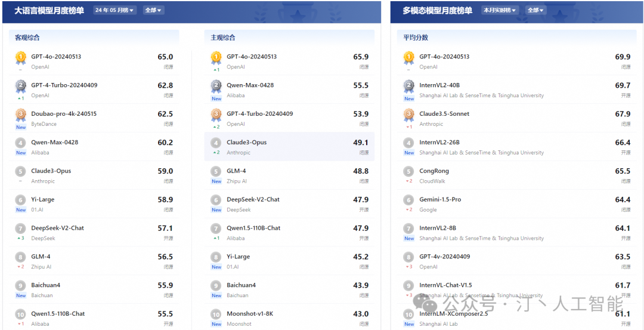
Task: Click rank 9 badge beside Baichuan4 in 客观综合
Action: pos(20,286)
